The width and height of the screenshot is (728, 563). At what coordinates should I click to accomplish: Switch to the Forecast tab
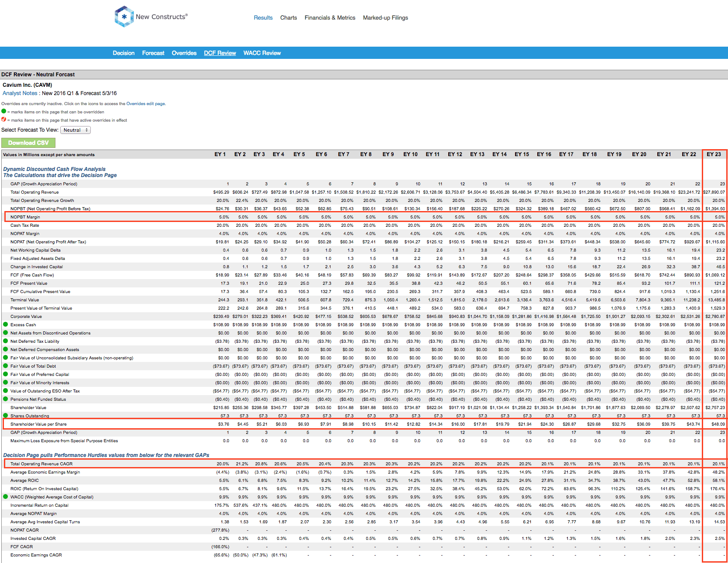(x=153, y=53)
